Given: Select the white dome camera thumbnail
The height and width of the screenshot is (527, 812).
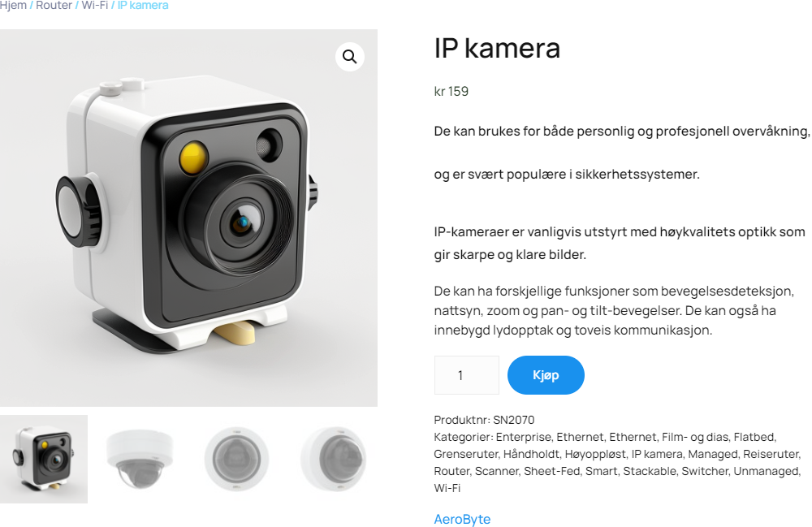Looking at the screenshot, I should tap(140, 459).
